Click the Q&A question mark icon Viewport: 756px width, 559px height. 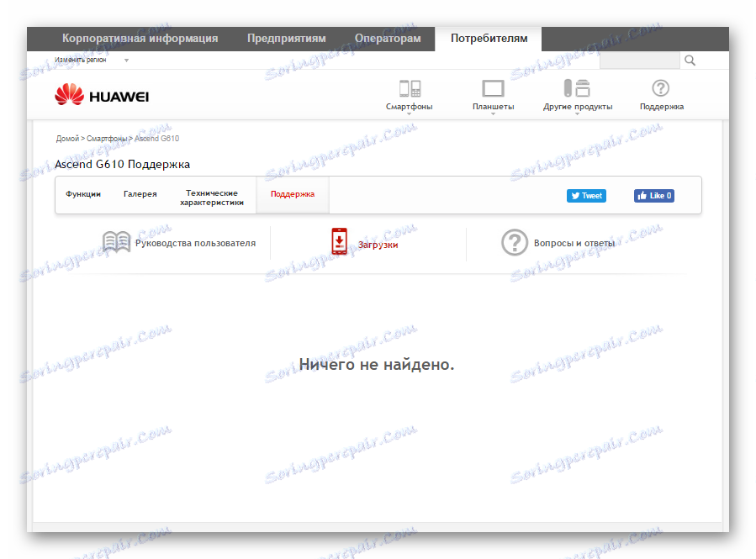pyautogui.click(x=515, y=242)
